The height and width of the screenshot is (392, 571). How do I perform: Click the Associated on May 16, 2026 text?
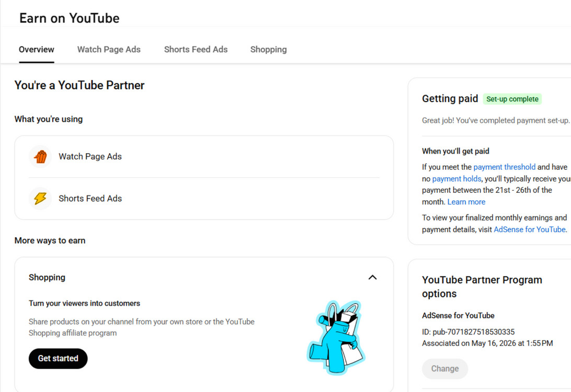[x=487, y=343]
